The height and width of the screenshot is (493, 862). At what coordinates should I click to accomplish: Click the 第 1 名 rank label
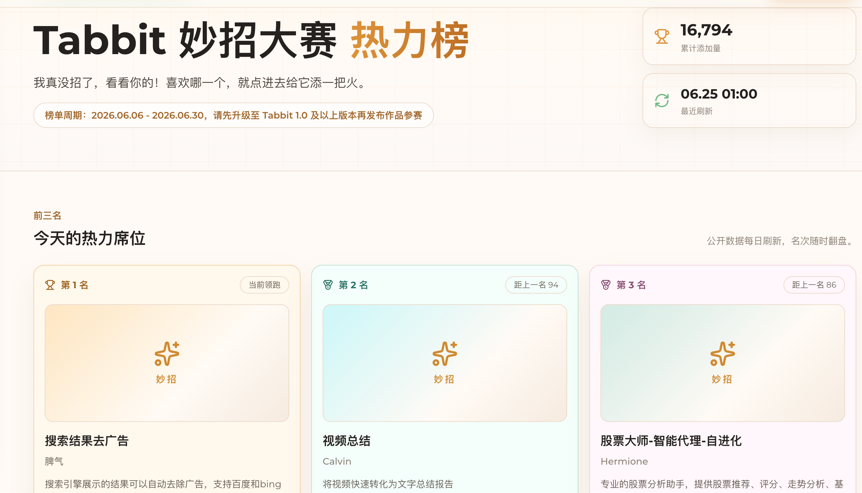[74, 285]
